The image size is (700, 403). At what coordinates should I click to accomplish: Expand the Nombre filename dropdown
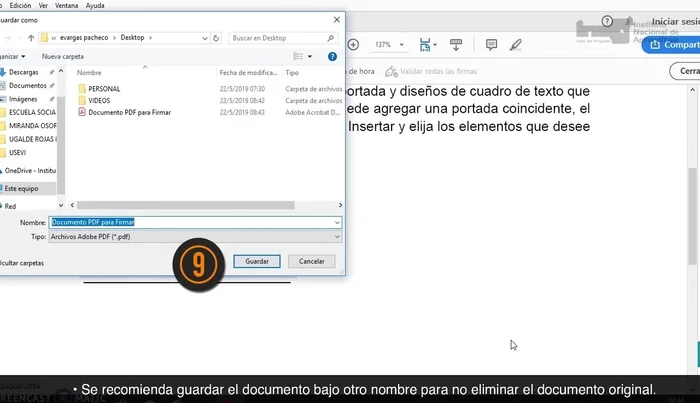click(x=338, y=222)
